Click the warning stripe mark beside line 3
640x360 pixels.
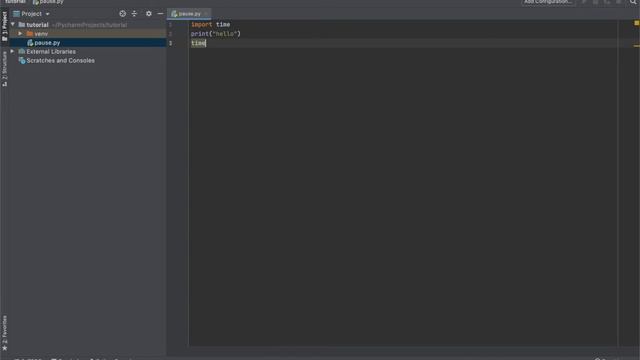(x=636, y=46)
